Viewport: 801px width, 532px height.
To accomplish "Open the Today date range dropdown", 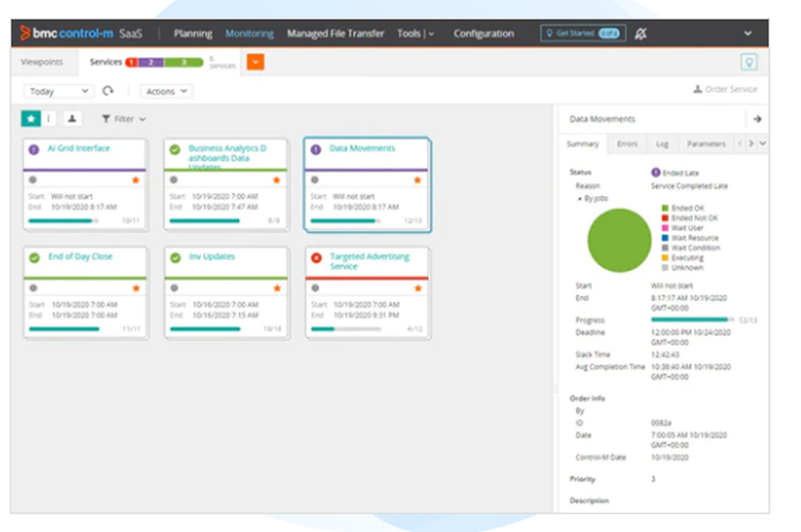I will (58, 91).
